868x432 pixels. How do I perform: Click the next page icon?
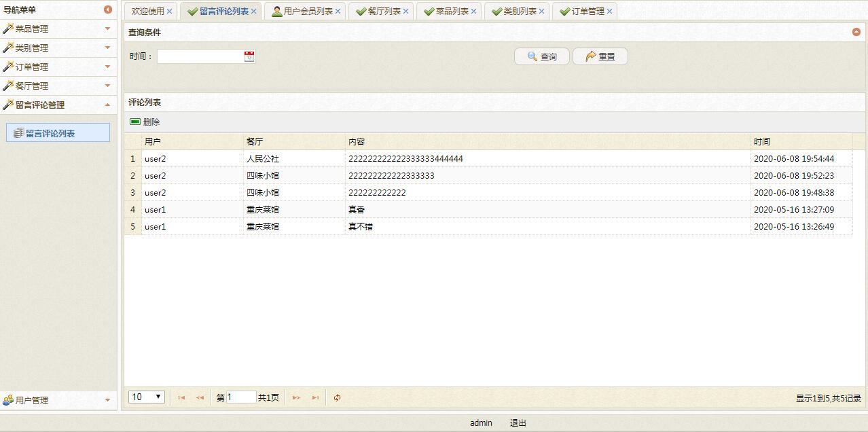(x=295, y=397)
